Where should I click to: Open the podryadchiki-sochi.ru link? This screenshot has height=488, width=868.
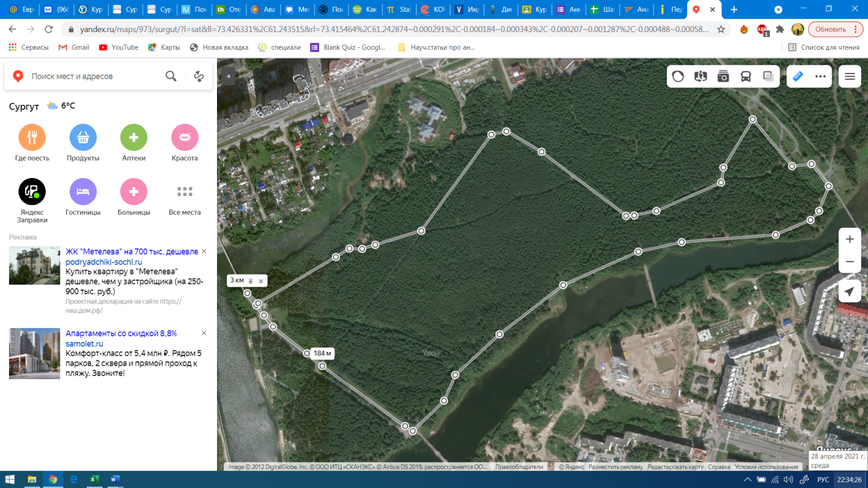pos(104,262)
